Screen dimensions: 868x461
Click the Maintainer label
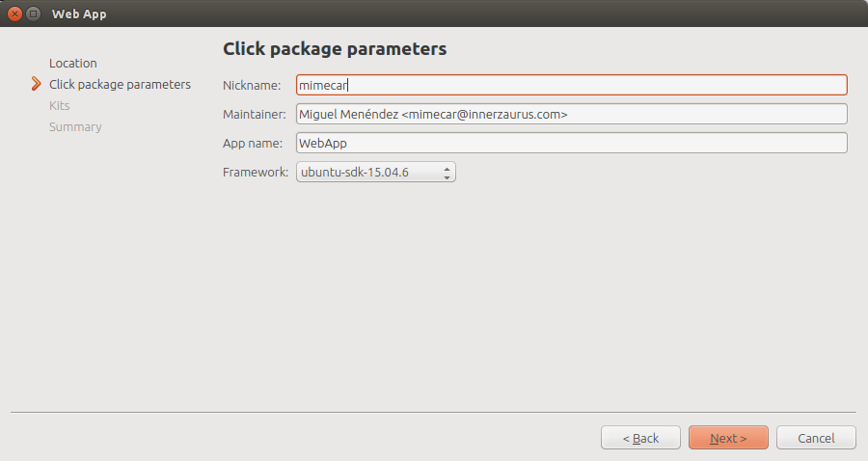[x=254, y=114]
